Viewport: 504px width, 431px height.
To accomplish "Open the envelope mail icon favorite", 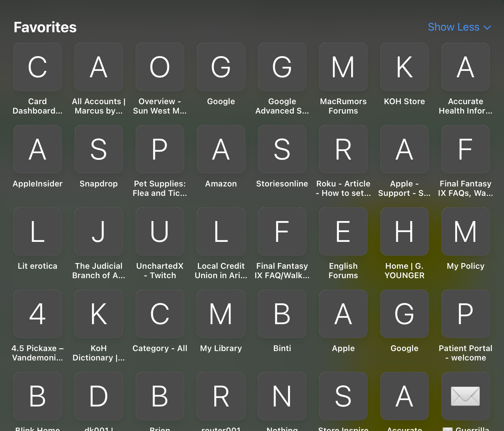I will tap(465, 396).
